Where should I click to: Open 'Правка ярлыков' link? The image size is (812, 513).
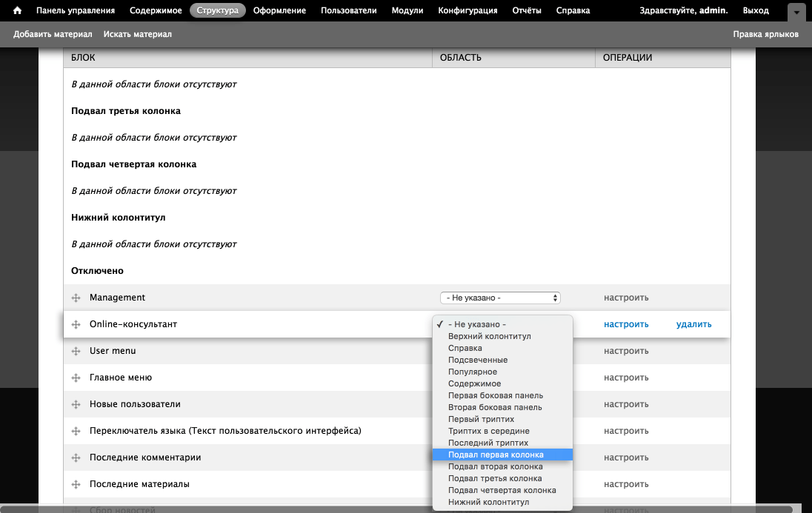click(765, 34)
